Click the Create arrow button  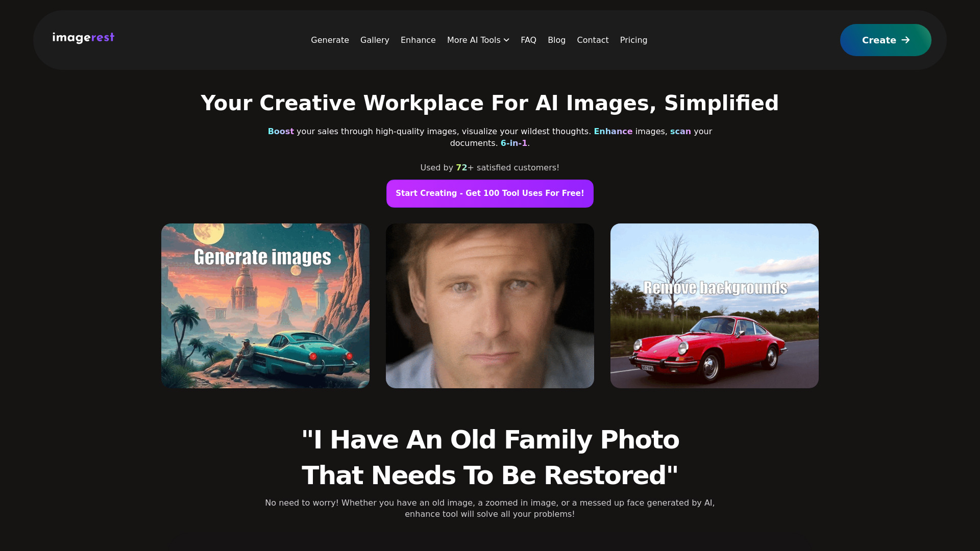tap(886, 40)
